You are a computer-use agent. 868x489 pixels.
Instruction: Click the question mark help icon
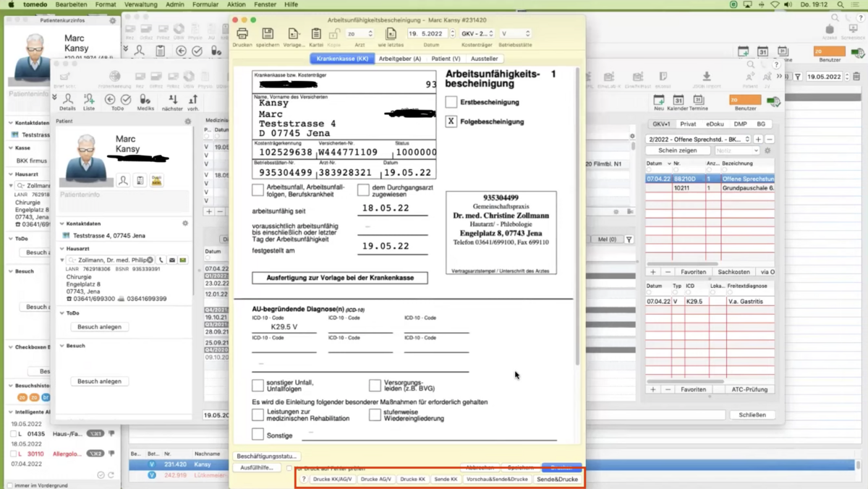[x=776, y=65]
